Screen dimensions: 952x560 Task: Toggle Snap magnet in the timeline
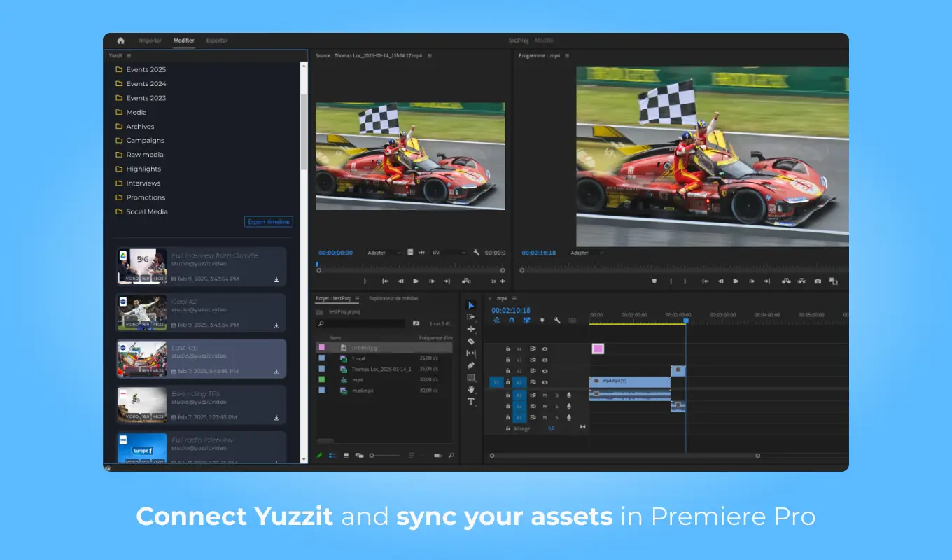click(512, 320)
